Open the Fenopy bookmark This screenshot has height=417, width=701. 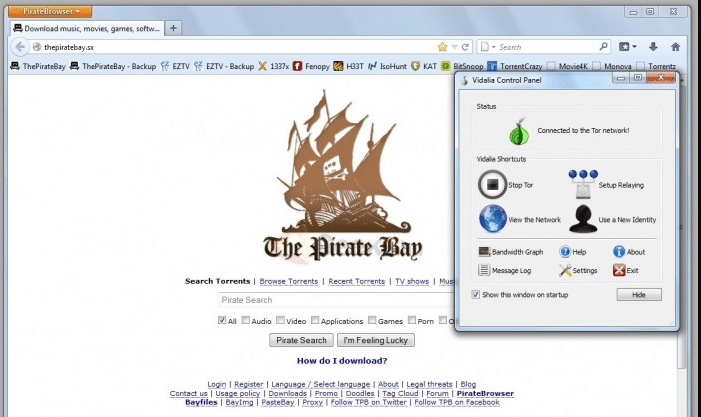[x=311, y=66]
